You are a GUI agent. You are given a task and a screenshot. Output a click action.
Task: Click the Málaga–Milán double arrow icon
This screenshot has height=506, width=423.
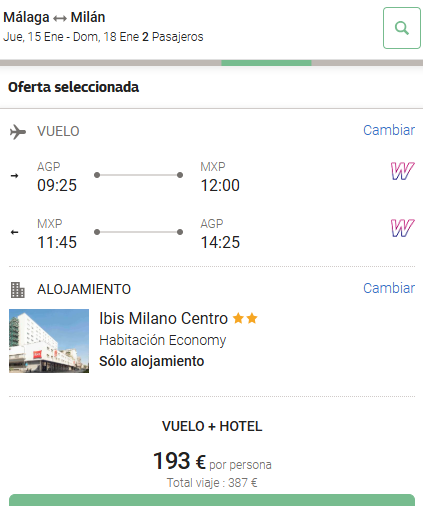pyautogui.click(x=60, y=18)
